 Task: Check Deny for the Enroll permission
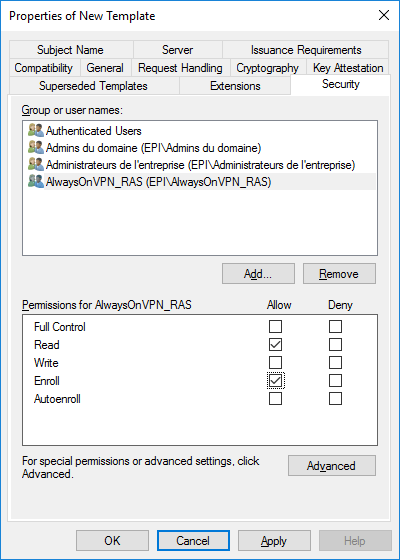tap(335, 380)
